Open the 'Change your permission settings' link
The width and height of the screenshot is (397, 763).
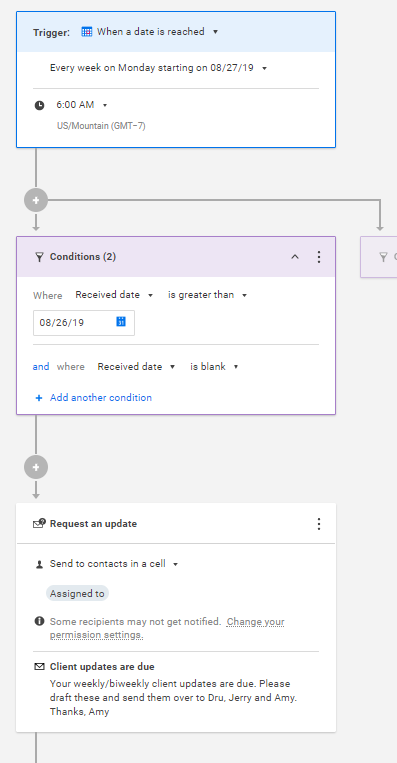pos(167,628)
